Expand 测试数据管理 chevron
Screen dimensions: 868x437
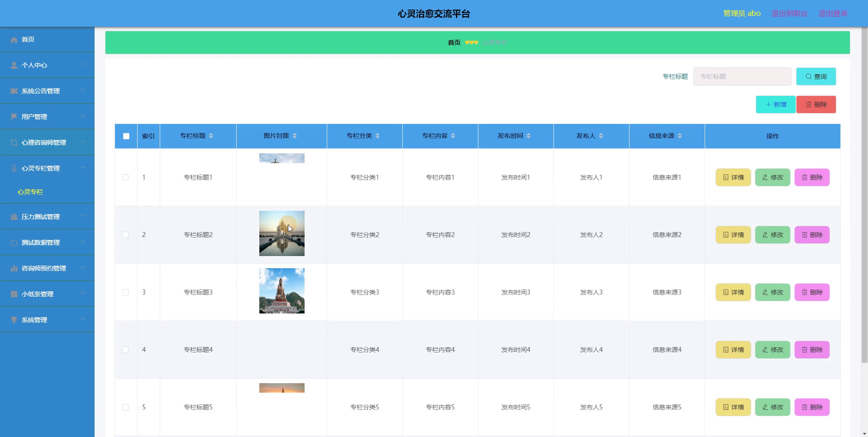pyautogui.click(x=83, y=242)
